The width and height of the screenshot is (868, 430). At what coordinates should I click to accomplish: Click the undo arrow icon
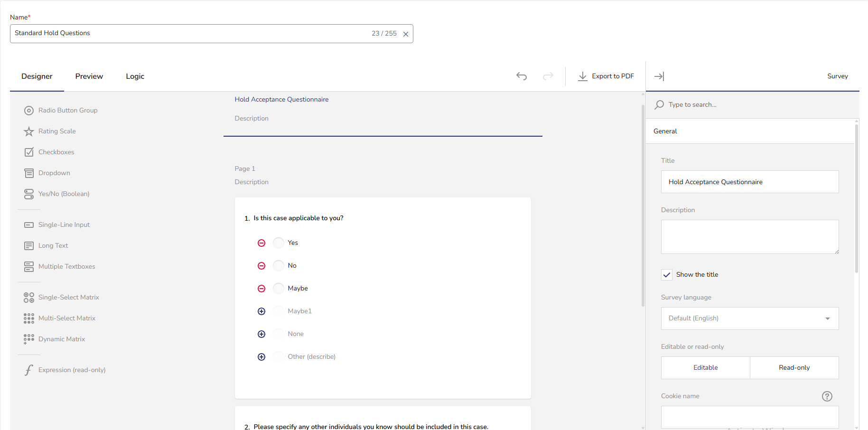[521, 76]
